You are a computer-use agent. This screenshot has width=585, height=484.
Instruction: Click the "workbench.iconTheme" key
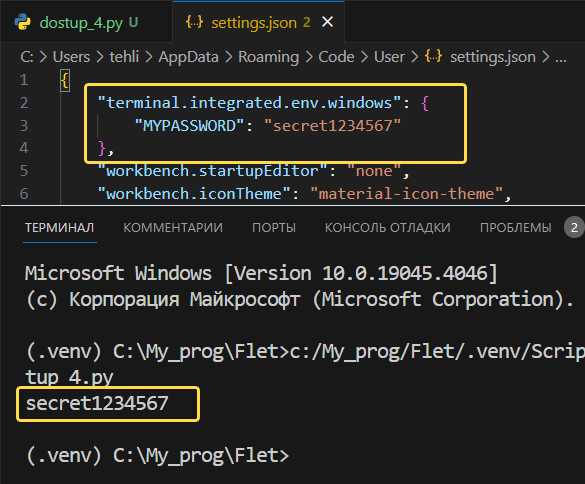[x=194, y=194]
